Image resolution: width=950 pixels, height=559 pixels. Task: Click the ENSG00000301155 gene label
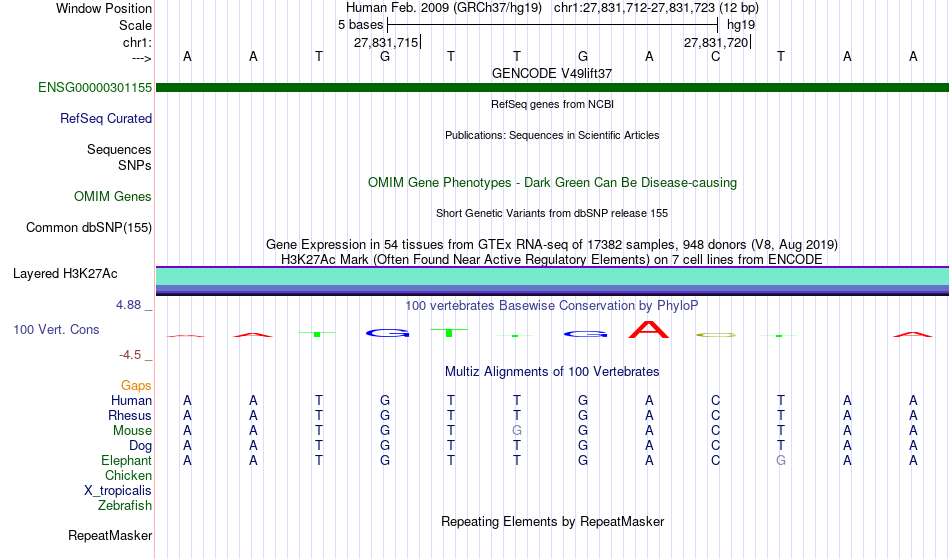[95, 87]
